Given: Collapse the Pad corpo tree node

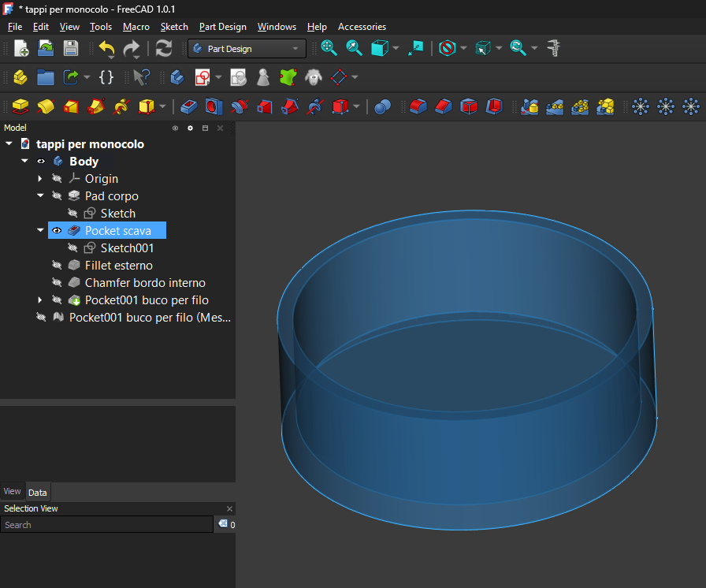Looking at the screenshot, I should click(41, 196).
